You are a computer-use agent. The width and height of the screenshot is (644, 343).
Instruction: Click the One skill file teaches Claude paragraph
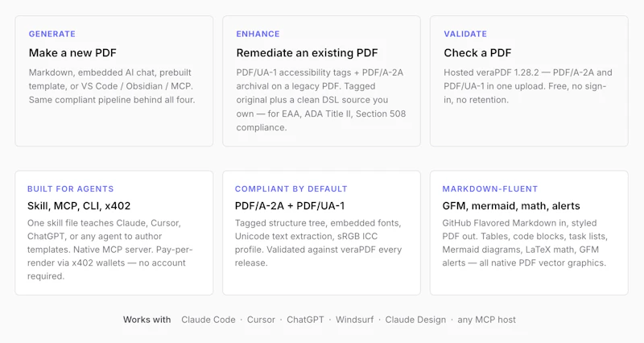(x=110, y=250)
